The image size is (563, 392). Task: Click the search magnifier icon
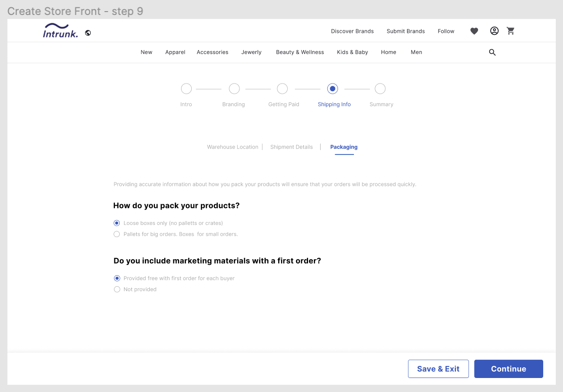(x=492, y=52)
